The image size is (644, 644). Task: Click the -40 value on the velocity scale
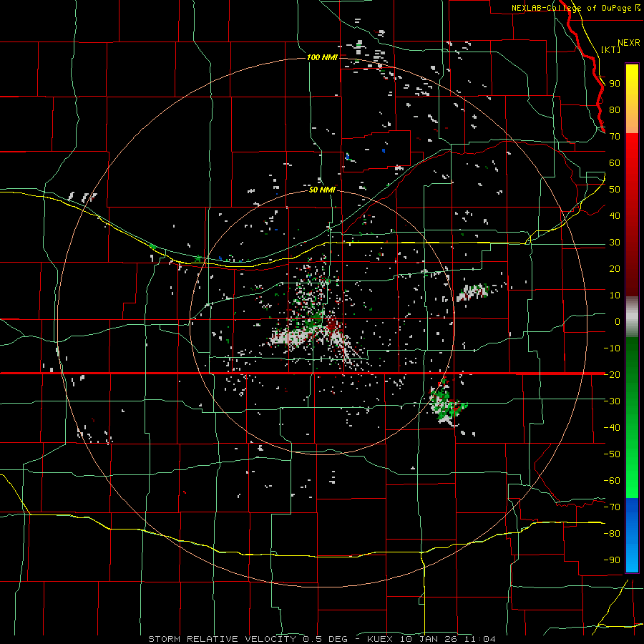[612, 428]
